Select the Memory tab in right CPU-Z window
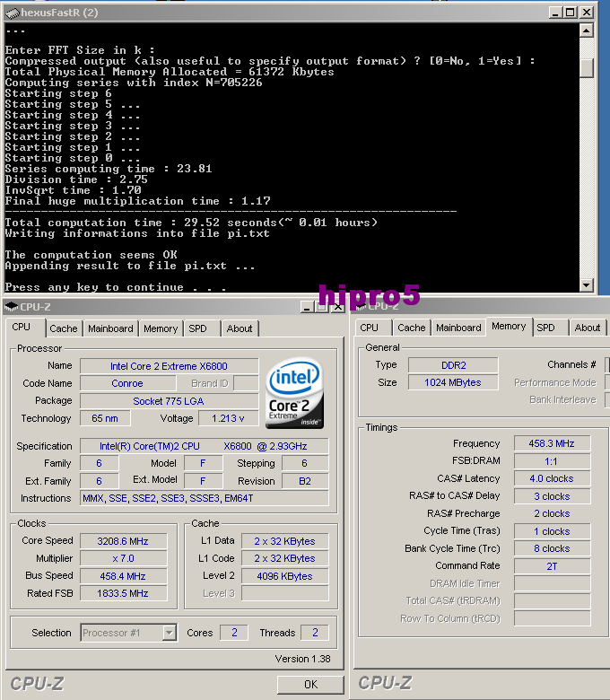This screenshot has height=700, width=610. pos(509,327)
